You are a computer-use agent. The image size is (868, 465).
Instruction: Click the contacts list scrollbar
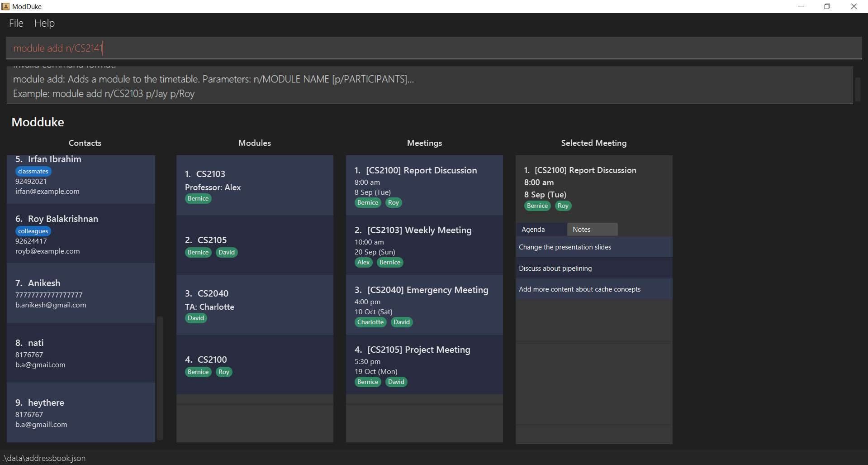[x=160, y=378]
